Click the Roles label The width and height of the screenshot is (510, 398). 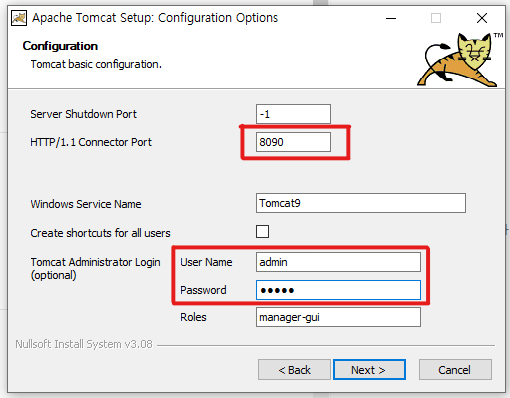click(193, 317)
